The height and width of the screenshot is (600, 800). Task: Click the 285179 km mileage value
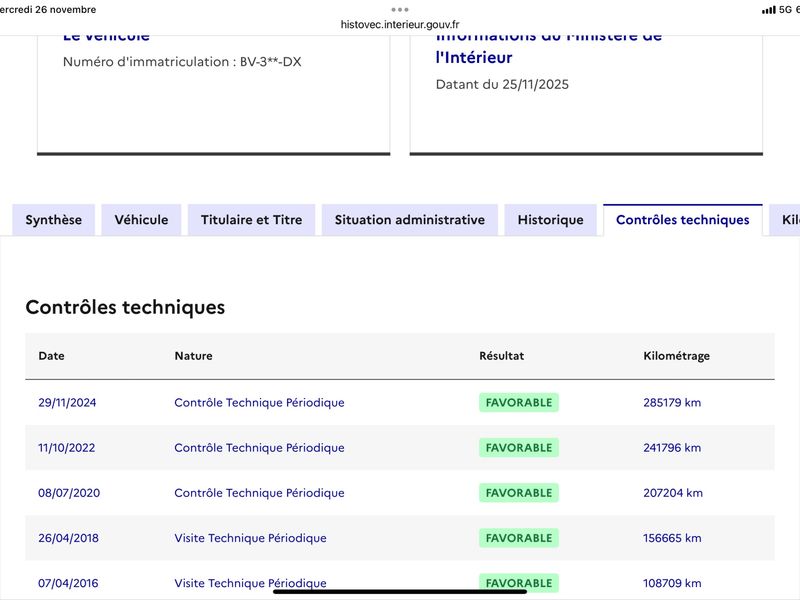pos(672,403)
